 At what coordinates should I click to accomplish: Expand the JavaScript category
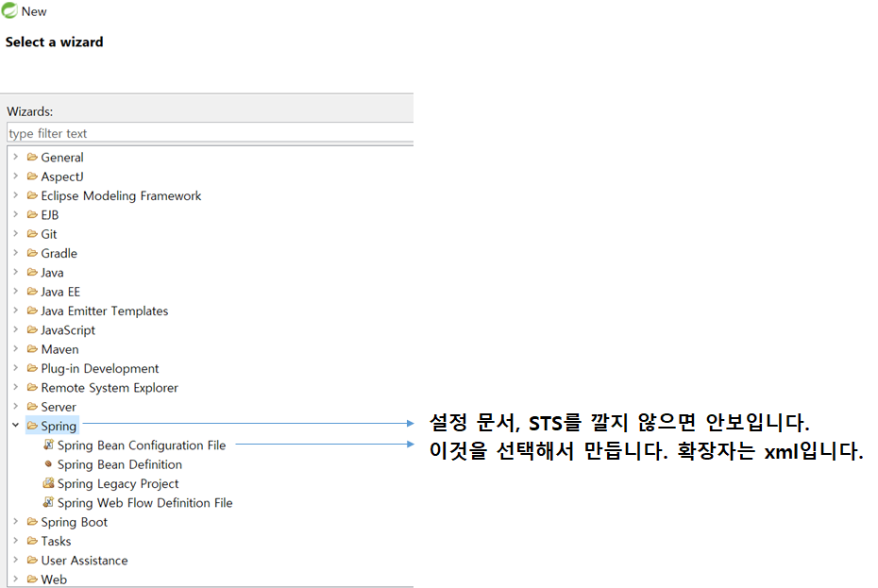tap(16, 329)
